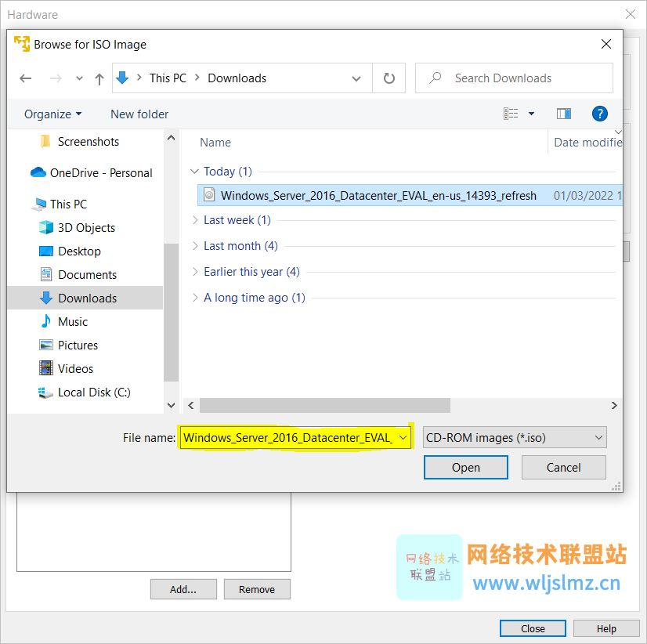The image size is (647, 644).
Task: Go back using the left arrow
Action: (x=26, y=78)
